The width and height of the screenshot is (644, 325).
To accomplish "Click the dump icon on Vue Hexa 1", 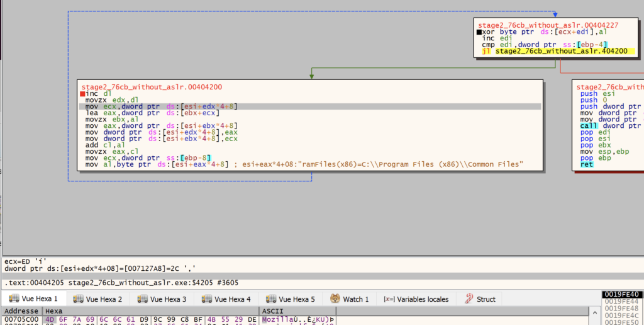I will coord(14,299).
